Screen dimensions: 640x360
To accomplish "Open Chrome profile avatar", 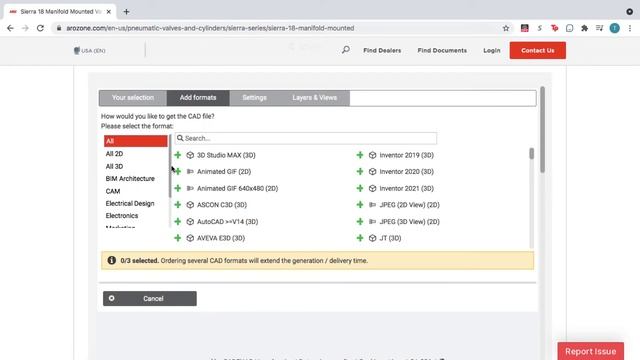I will point(614,28).
